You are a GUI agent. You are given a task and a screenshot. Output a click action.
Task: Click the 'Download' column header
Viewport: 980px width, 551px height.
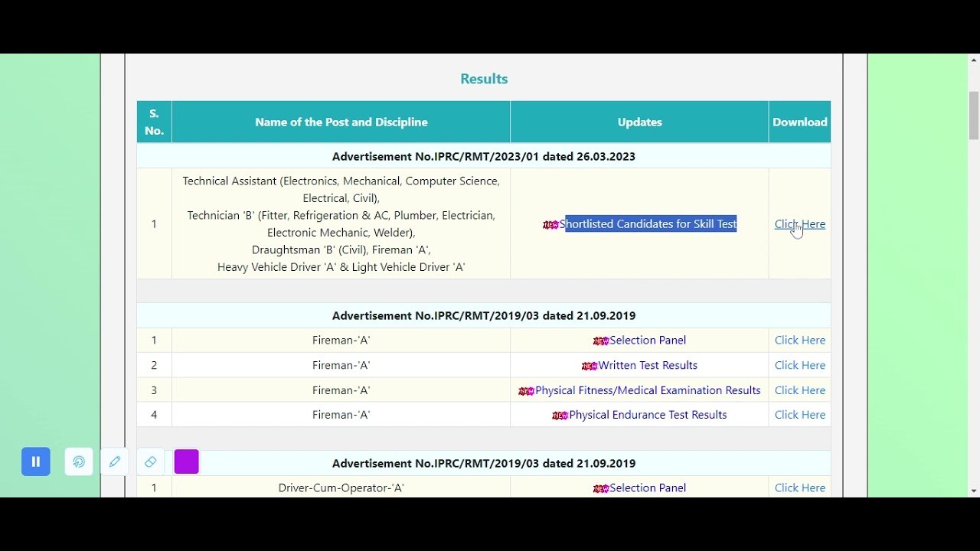[800, 122]
